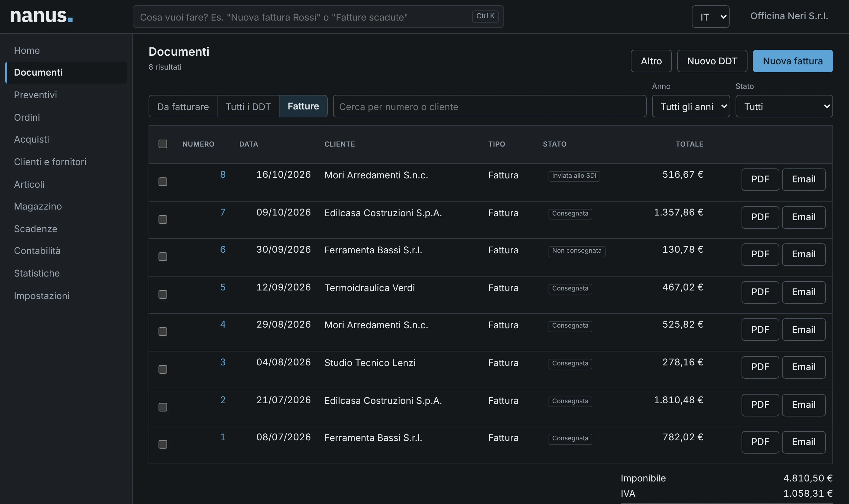Switch to the Da fatturare tab

[x=183, y=106]
